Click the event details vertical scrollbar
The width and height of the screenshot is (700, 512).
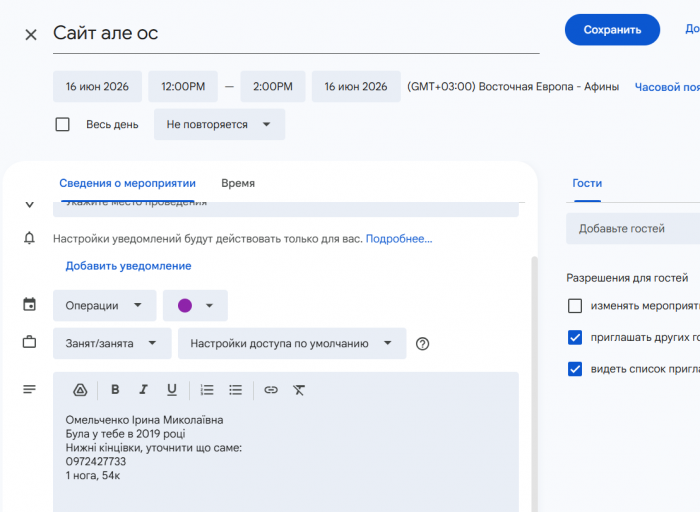coord(534,384)
